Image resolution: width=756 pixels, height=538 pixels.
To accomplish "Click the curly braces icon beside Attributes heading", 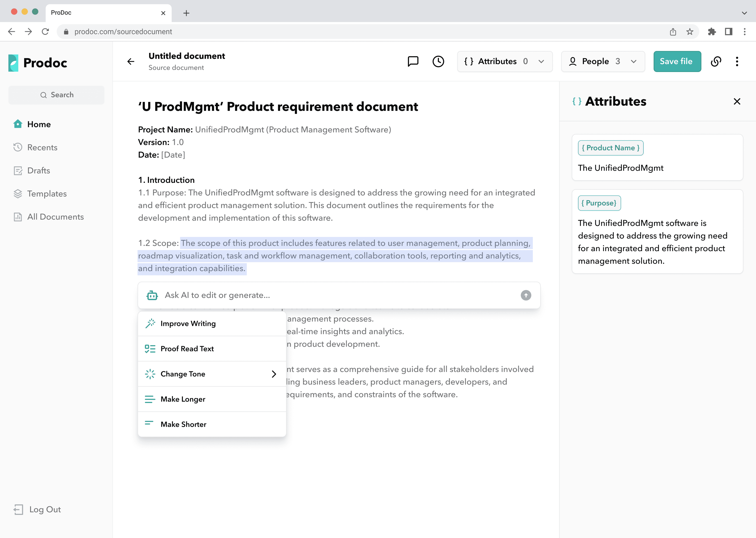I will [x=577, y=101].
